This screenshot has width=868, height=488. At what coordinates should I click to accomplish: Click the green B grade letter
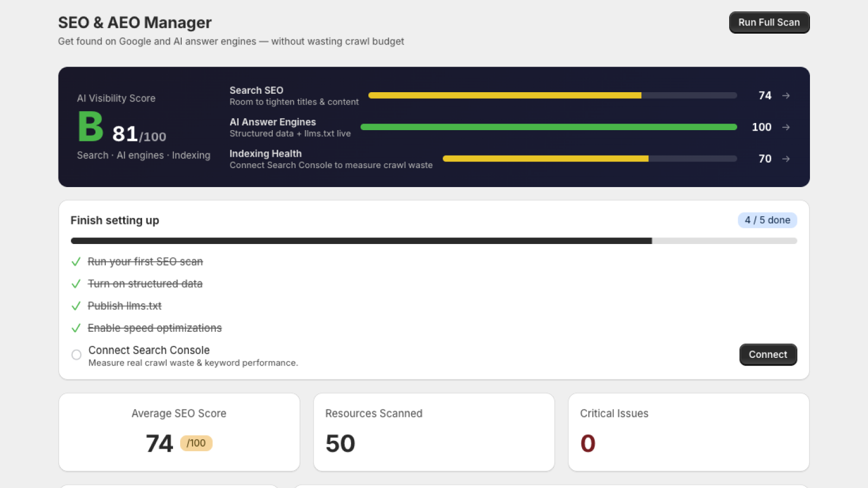(90, 127)
